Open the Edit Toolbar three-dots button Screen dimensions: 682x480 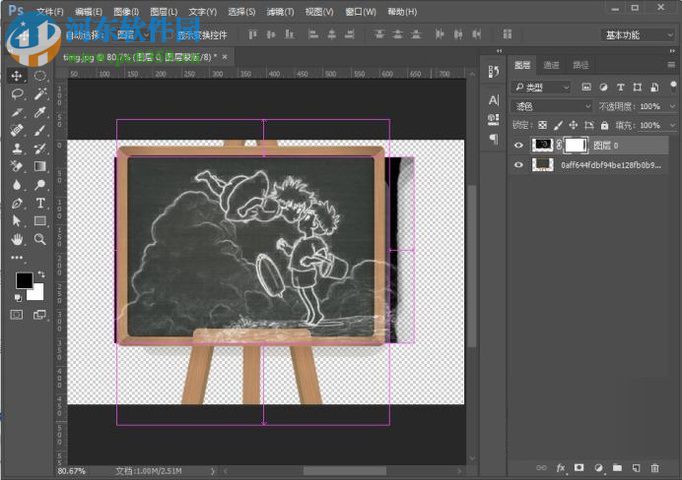[x=17, y=257]
